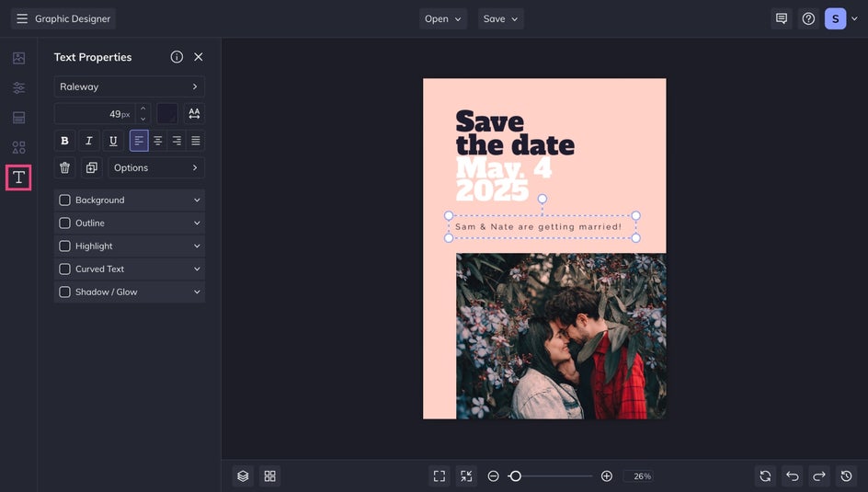Expand the Curved Text section chevron

(x=197, y=269)
